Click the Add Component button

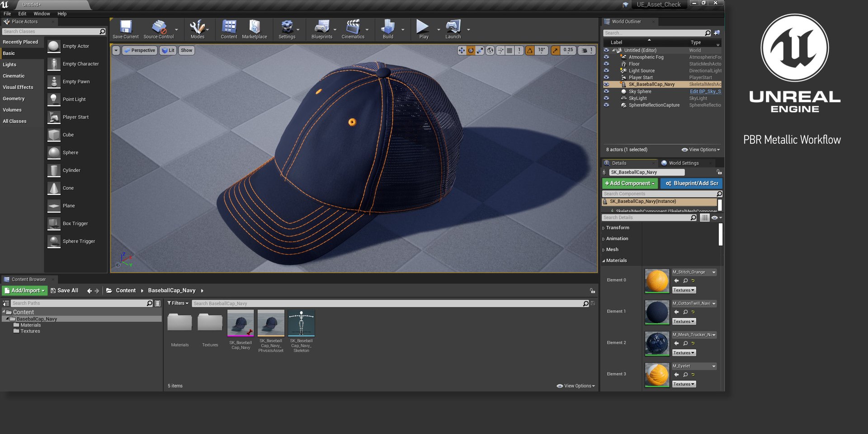click(630, 183)
